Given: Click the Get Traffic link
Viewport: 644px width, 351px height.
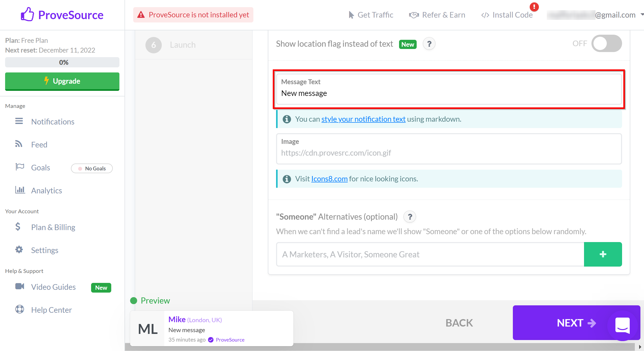Looking at the screenshot, I should coord(371,15).
